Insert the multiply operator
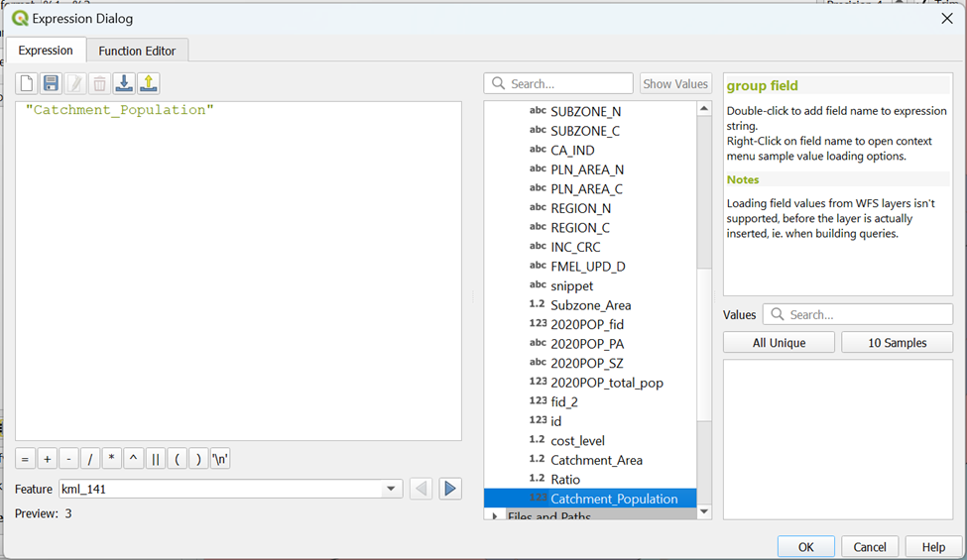967x560 pixels. click(112, 459)
